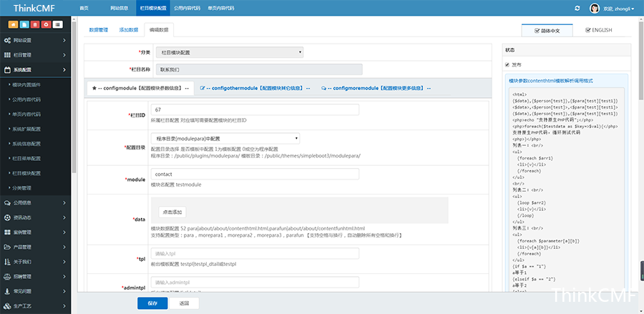
Task: Click the 返回 back button
Action: [x=185, y=303]
